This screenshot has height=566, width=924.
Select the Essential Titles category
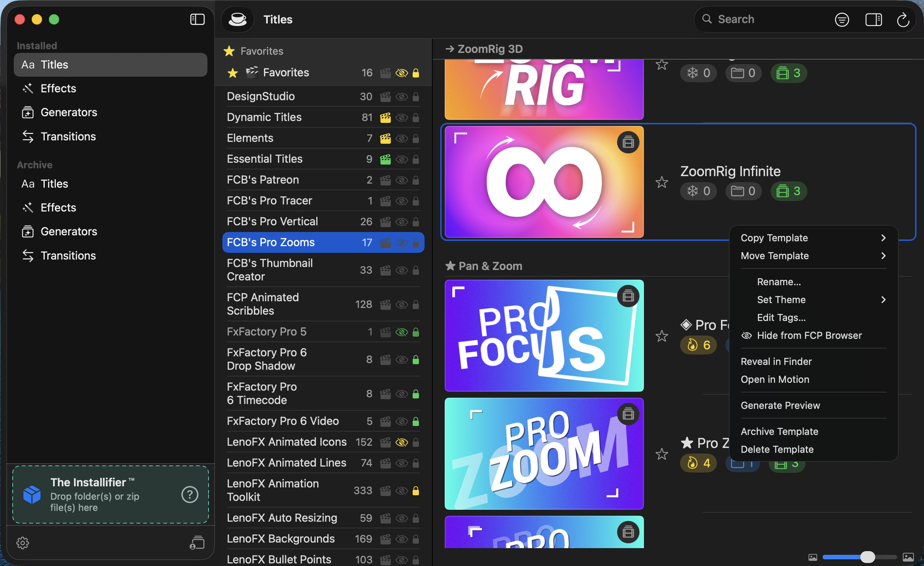(x=265, y=159)
